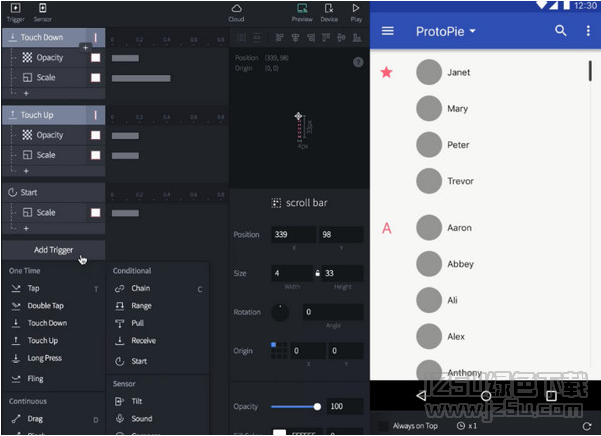
Task: Click the Position Y field showing 98
Action: (x=341, y=234)
